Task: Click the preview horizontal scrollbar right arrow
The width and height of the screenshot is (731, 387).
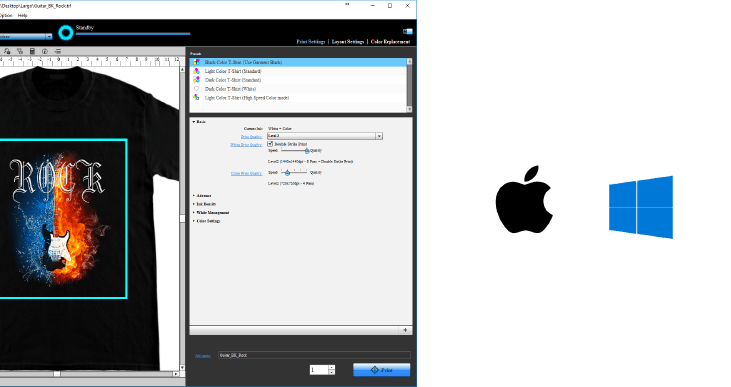Action: [x=176, y=374]
